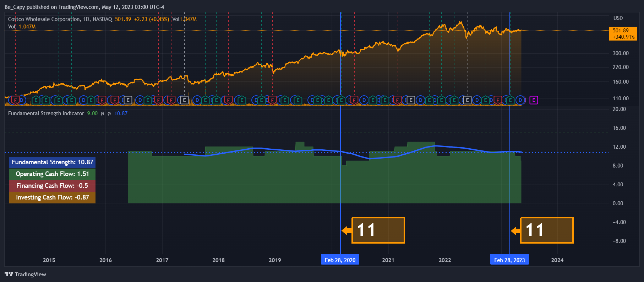
Task: Click the 2021 year label on time axis
Action: 388,260
